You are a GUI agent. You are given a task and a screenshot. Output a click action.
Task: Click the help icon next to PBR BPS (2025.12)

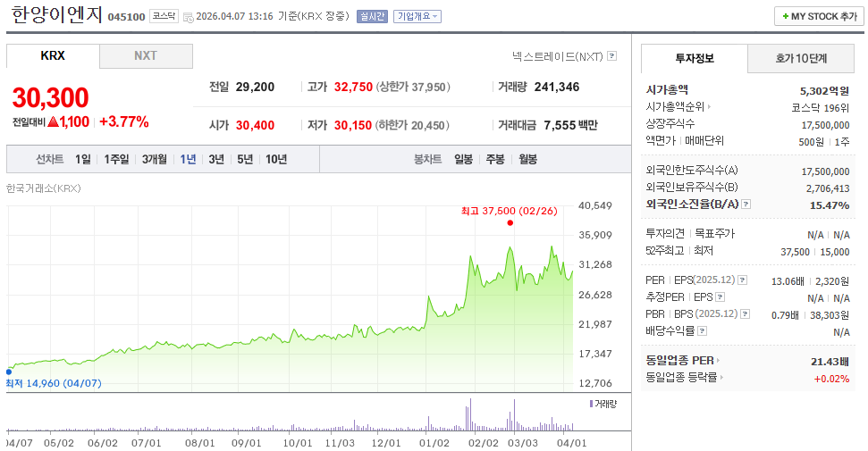[746, 313]
